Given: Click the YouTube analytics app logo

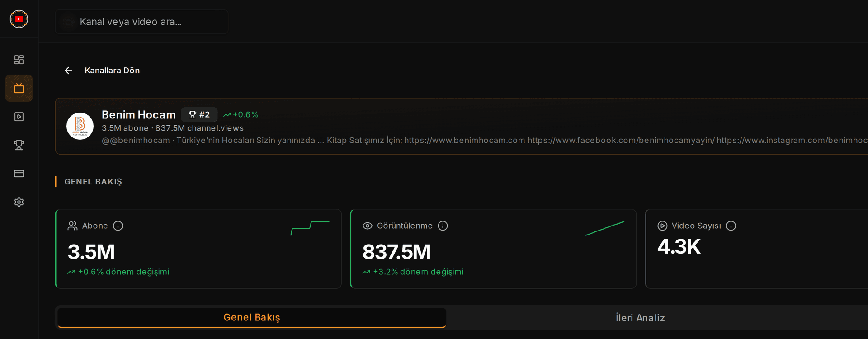Looking at the screenshot, I should (x=19, y=19).
